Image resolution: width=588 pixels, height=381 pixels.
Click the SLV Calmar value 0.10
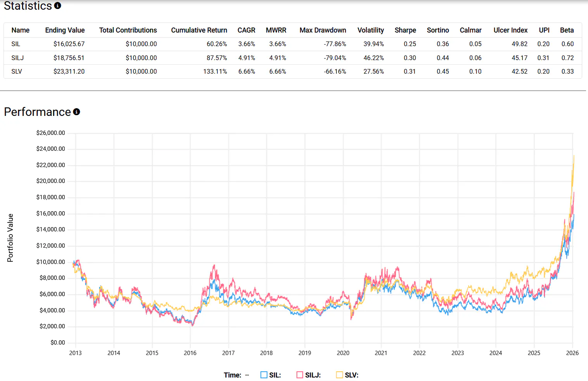(x=475, y=72)
